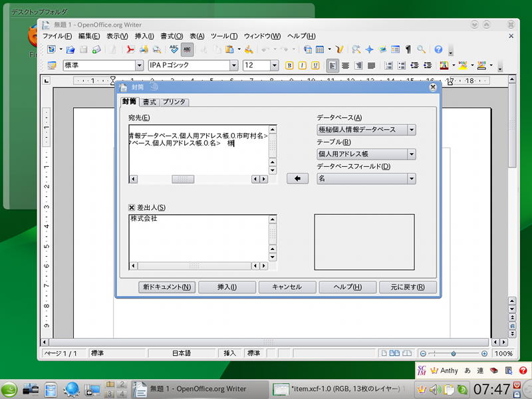Viewport: 532px width, 399px height.
Task: Click the Underline formatting icon
Action: point(315,65)
